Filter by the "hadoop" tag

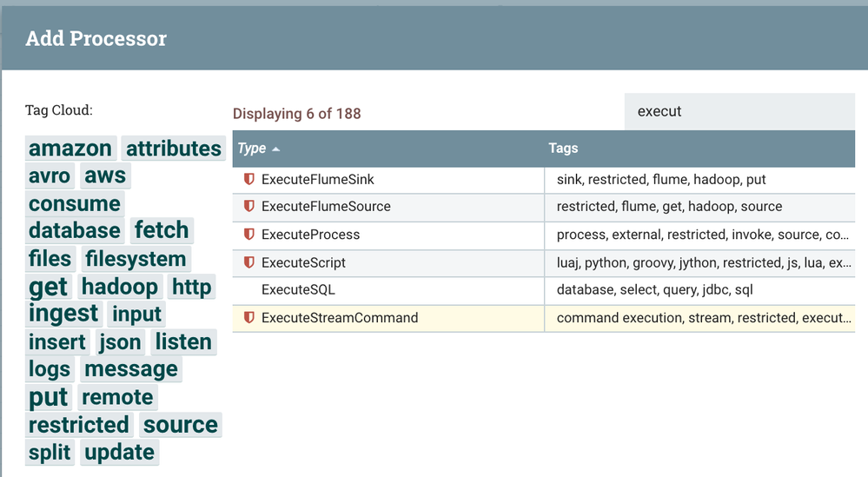click(x=119, y=287)
